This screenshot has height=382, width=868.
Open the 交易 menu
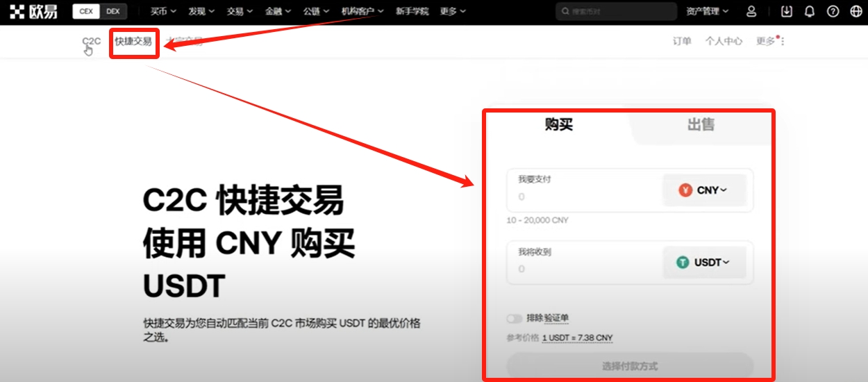click(240, 11)
